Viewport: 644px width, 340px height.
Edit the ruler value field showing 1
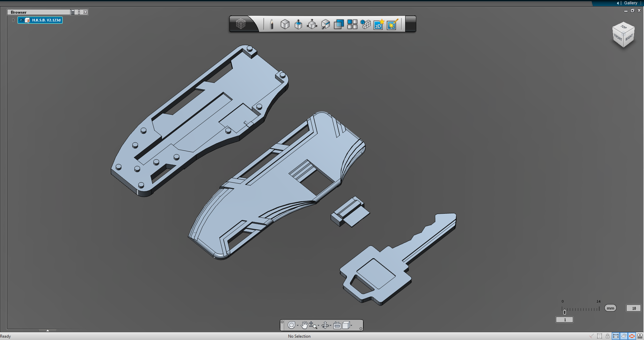tap(565, 320)
